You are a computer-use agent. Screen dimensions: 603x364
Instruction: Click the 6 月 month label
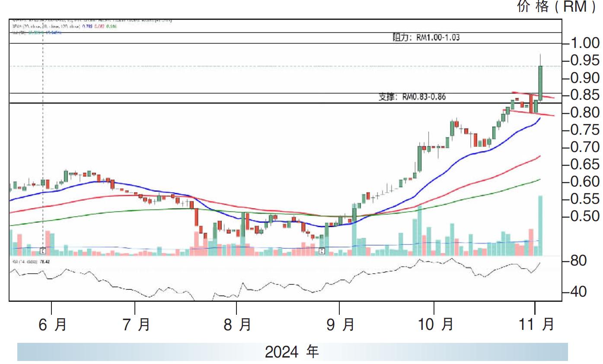pyautogui.click(x=52, y=324)
